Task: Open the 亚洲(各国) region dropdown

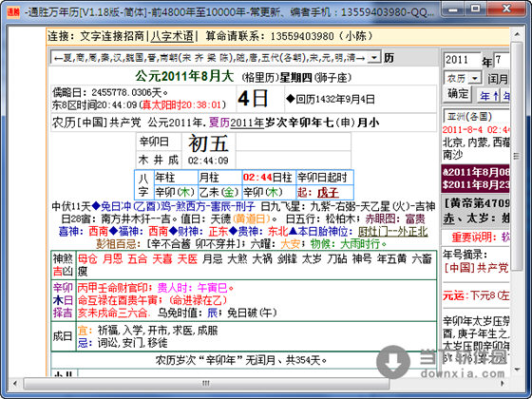Action: point(476,116)
